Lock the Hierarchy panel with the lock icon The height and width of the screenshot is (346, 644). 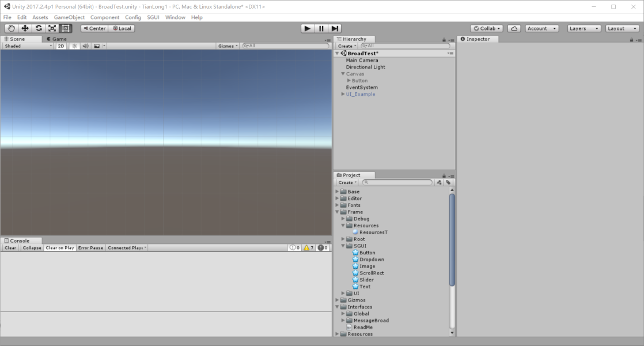coord(444,40)
